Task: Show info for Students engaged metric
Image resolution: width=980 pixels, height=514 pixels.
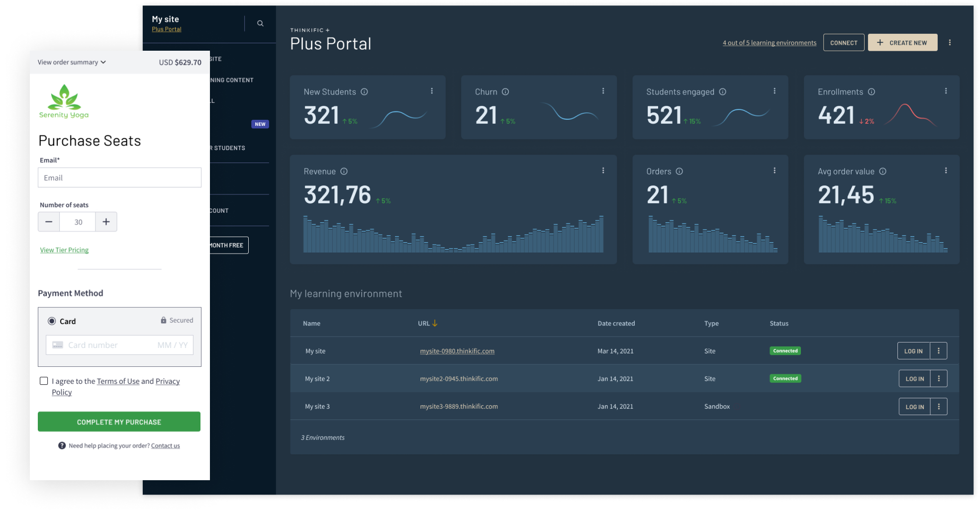Action: tap(723, 92)
